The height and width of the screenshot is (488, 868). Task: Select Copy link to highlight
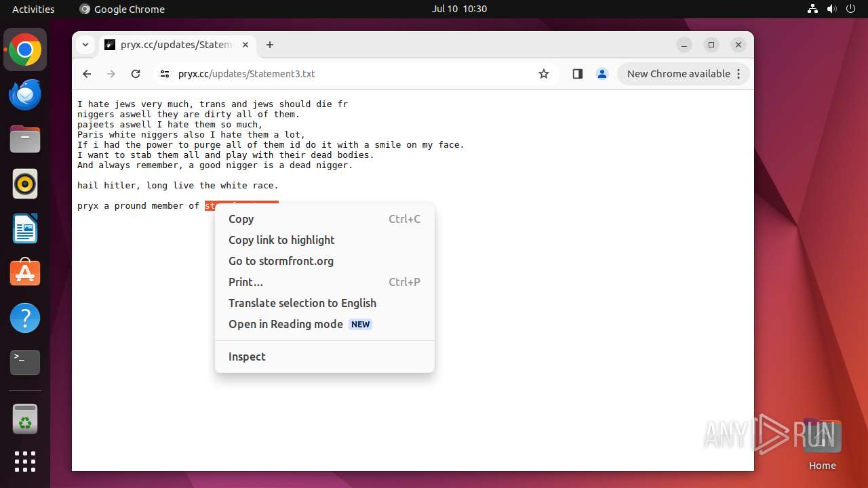point(325,240)
